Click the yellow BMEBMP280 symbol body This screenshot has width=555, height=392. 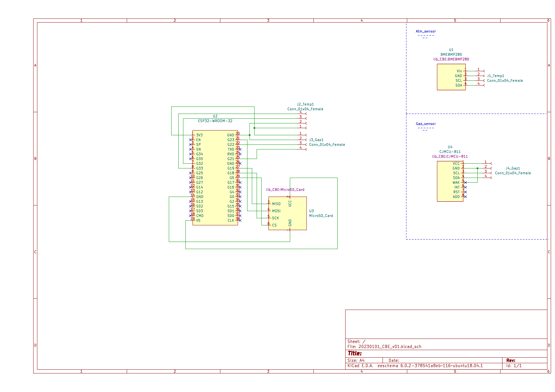click(451, 77)
